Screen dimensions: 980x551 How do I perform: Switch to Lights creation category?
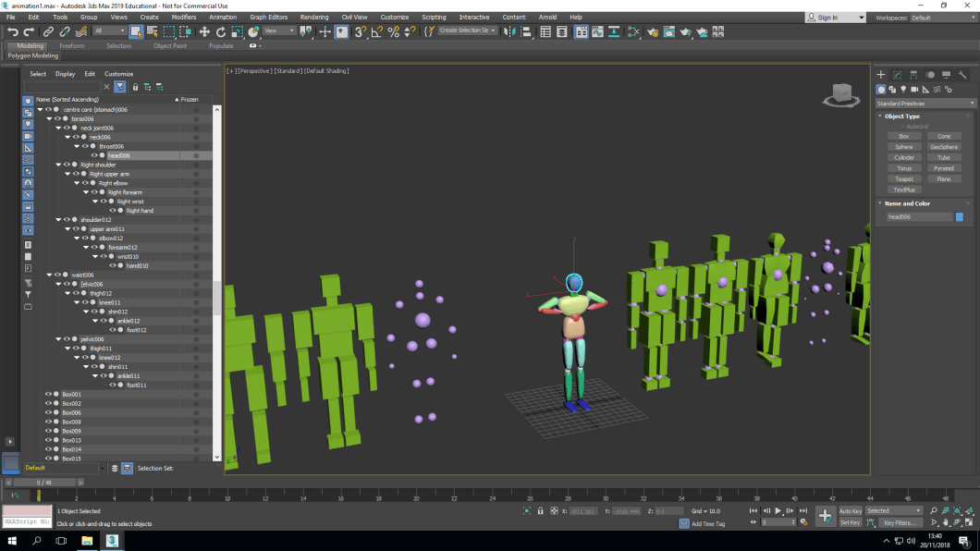(903, 90)
